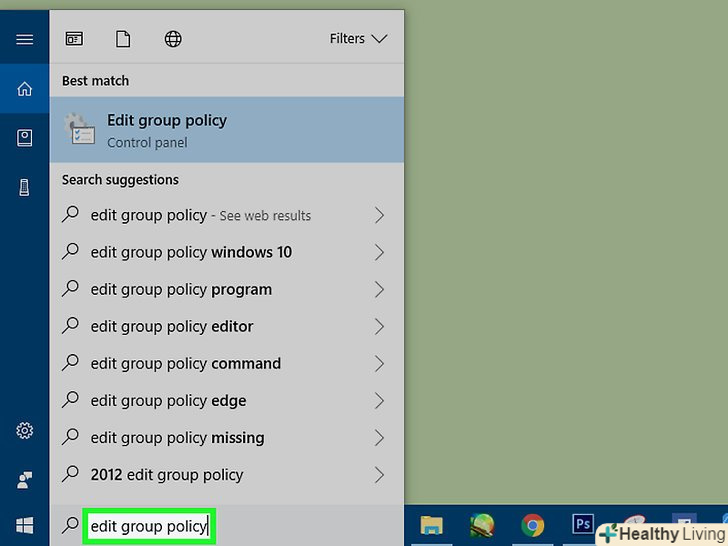Image resolution: width=728 pixels, height=546 pixels.
Task: Open Settings gear in sidebar
Action: coord(24,431)
